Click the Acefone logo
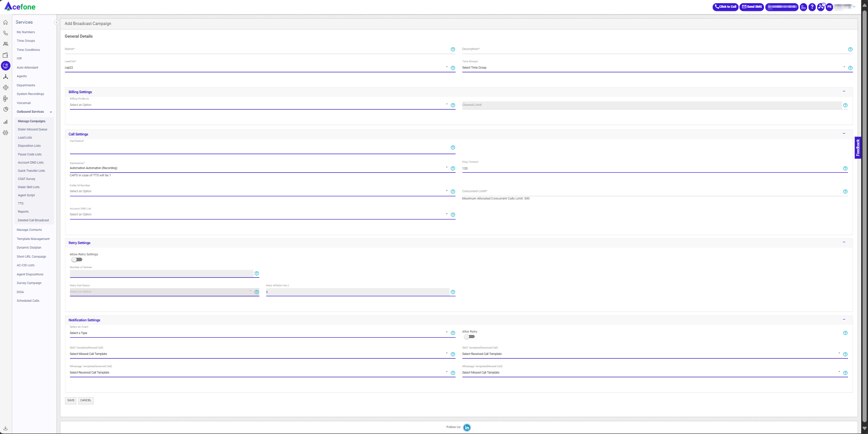868x434 pixels. pyautogui.click(x=20, y=7)
